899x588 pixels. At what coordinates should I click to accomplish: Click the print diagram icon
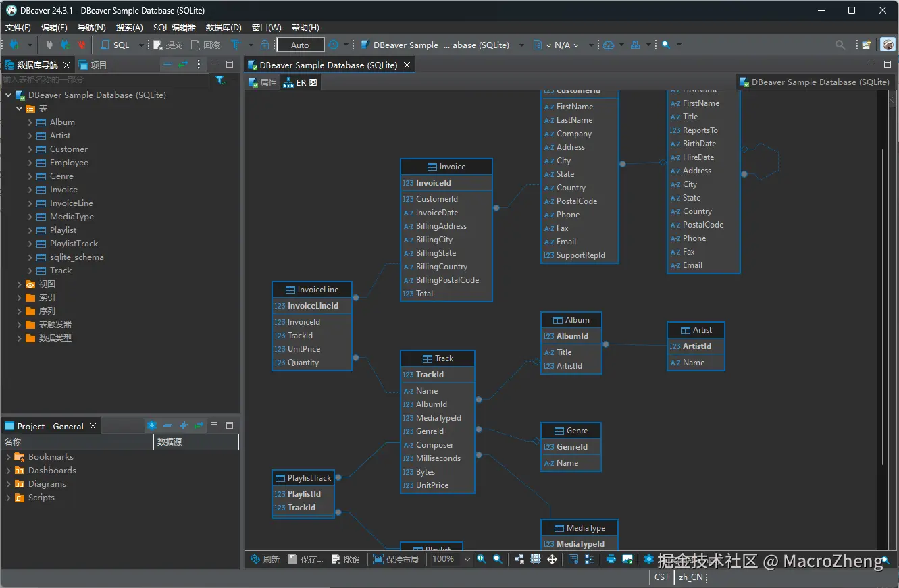click(611, 559)
